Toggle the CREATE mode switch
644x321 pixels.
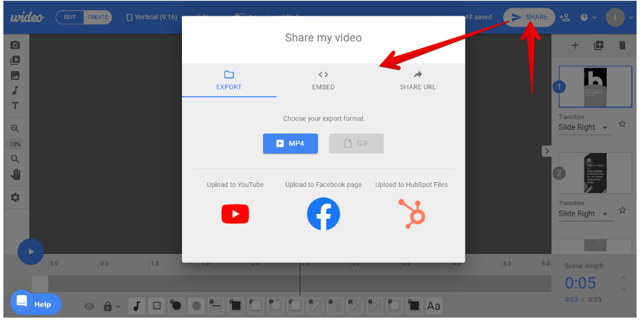[x=97, y=17]
